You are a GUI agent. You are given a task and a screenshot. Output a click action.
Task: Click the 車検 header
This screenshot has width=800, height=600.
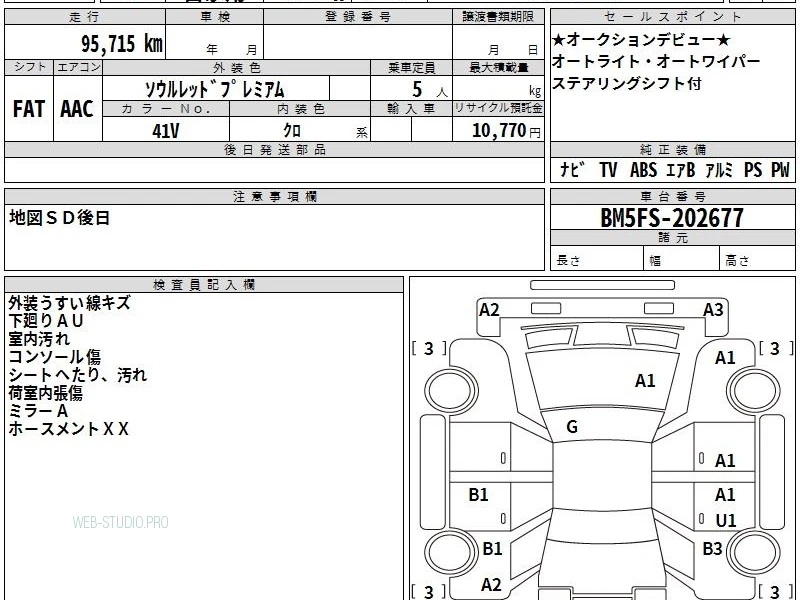tap(214, 16)
